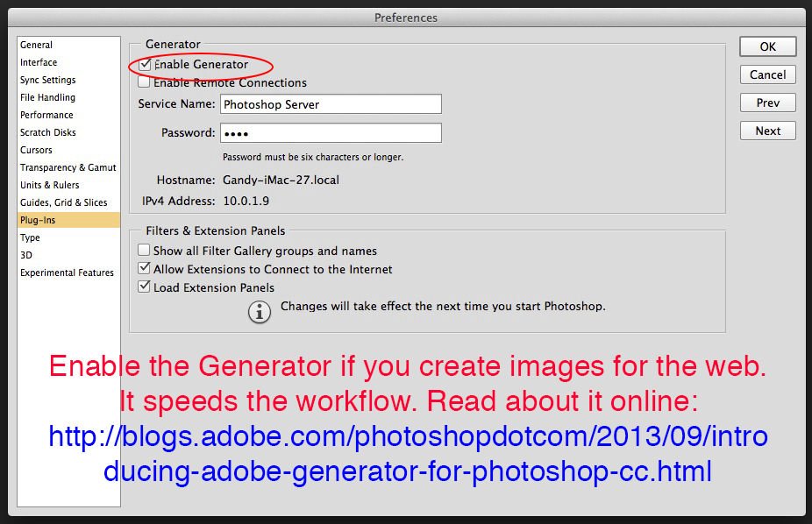This screenshot has height=524, width=812.
Task: Open the General preferences category
Action: (x=68, y=45)
